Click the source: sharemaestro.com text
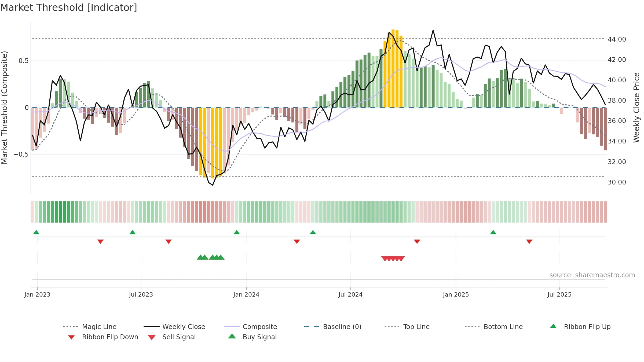The width and height of the screenshot is (644, 362). click(592, 275)
